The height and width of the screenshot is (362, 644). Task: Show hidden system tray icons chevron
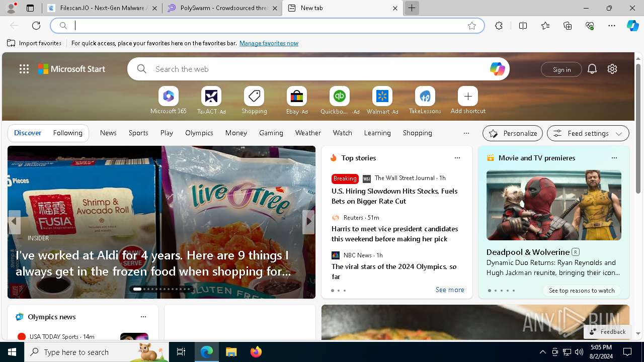point(542,352)
